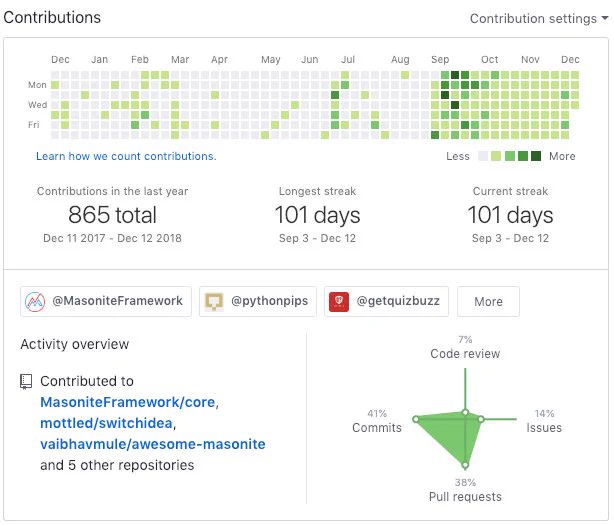Click the '14%' Issues percentage
Image resolution: width=614 pixels, height=525 pixels.
544,413
